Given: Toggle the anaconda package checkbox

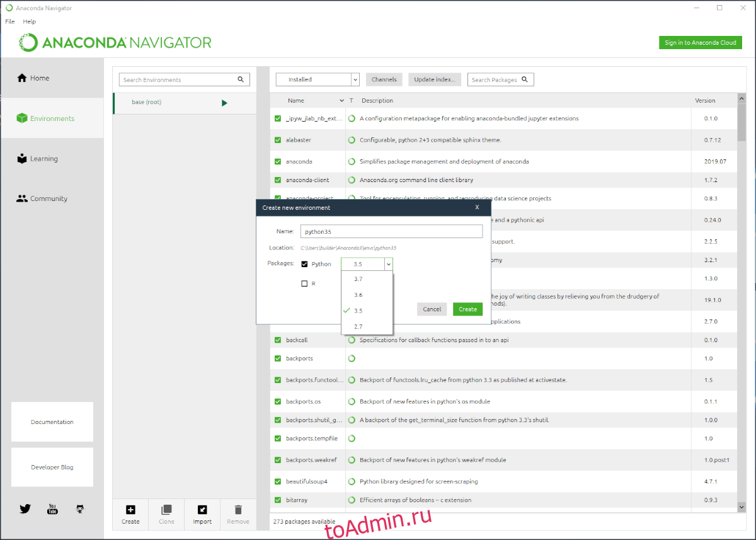Looking at the screenshot, I should click(x=278, y=161).
